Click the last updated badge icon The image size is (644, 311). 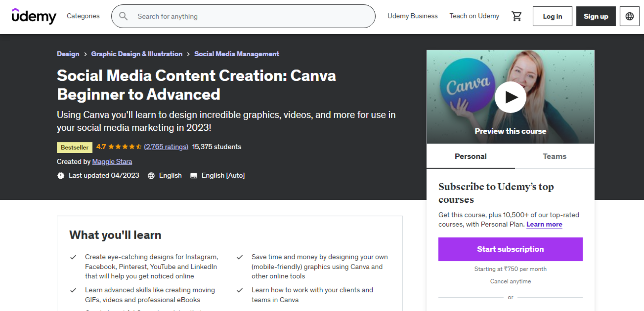coord(61,176)
